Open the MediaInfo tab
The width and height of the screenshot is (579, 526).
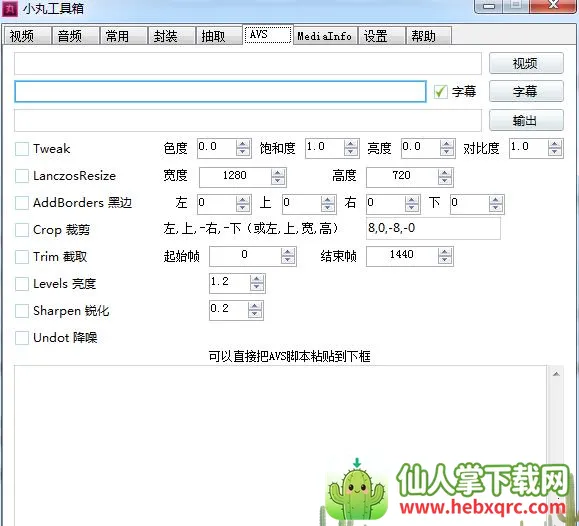pyautogui.click(x=325, y=36)
